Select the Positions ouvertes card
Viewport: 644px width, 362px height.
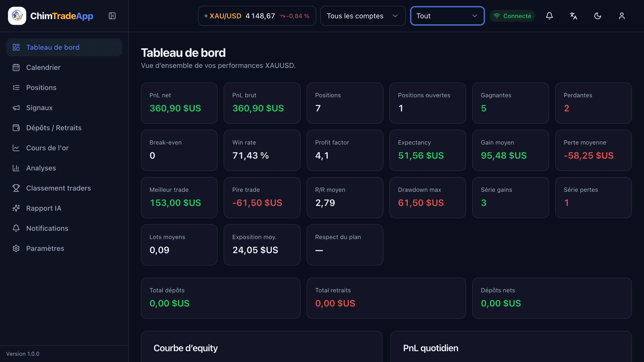(428, 103)
